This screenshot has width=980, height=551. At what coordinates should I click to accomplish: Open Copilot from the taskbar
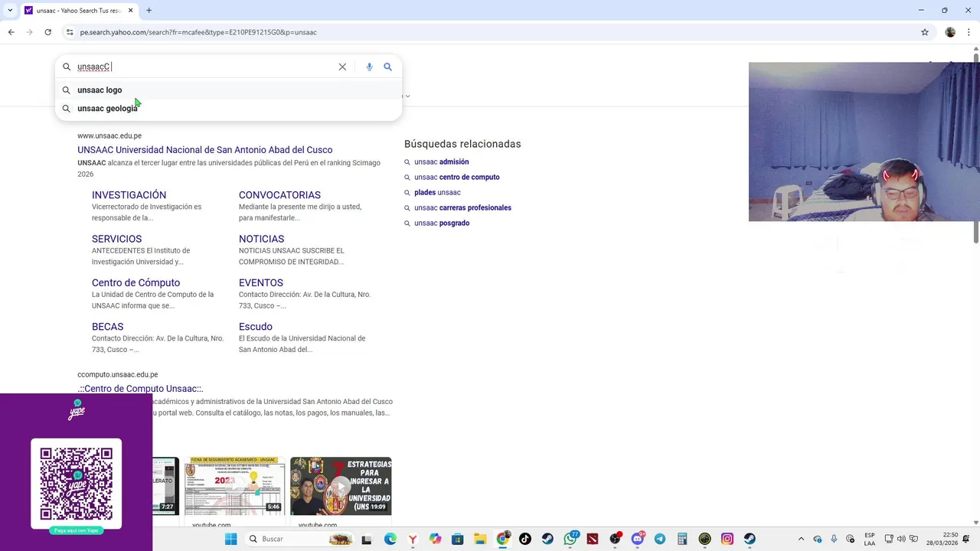(435, 539)
